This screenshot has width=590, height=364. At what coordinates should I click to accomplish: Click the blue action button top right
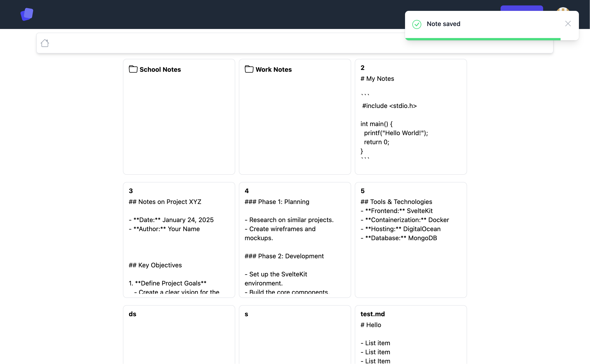[x=522, y=8]
